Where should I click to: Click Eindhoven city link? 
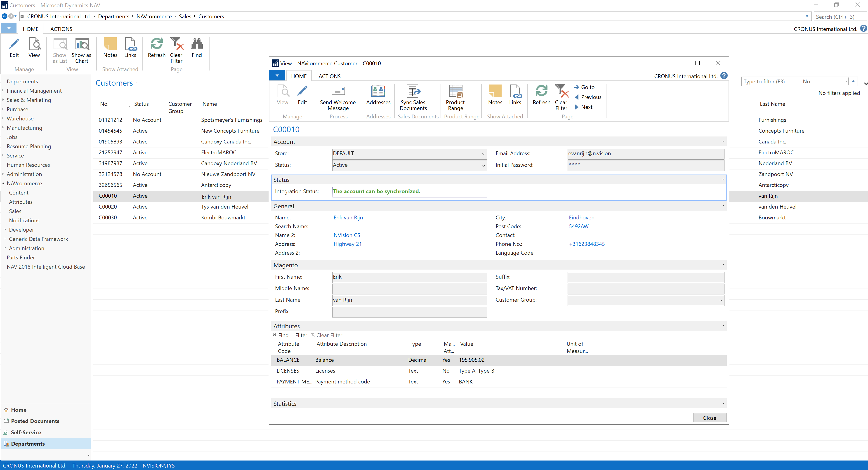(x=581, y=218)
